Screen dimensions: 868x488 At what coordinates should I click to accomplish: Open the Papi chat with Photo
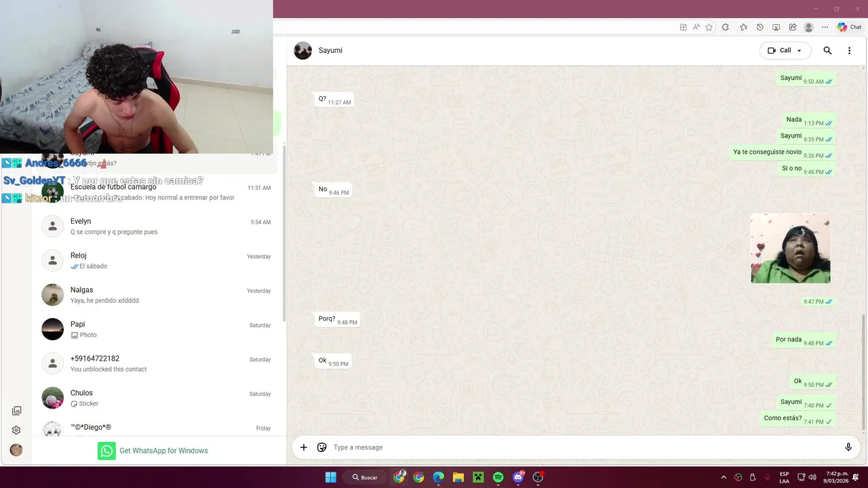pos(156,329)
